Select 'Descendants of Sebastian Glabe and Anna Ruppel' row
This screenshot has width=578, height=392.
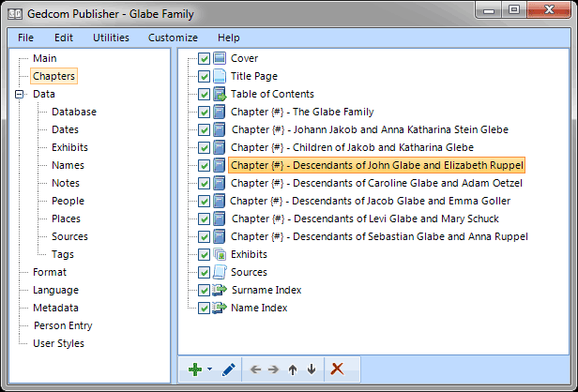(379, 236)
